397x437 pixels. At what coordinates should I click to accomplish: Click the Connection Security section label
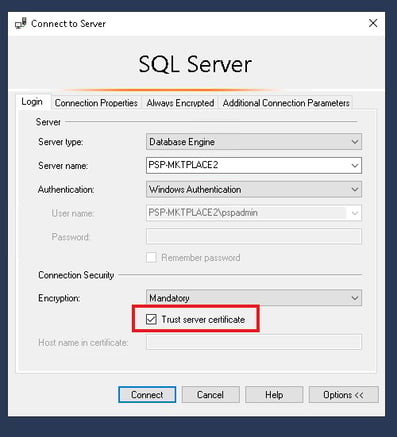[76, 275]
